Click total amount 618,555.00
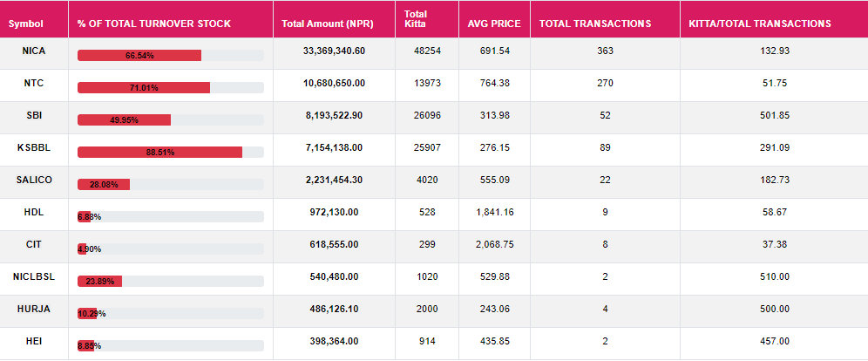Screen dimensions: 868x361 click(334, 244)
